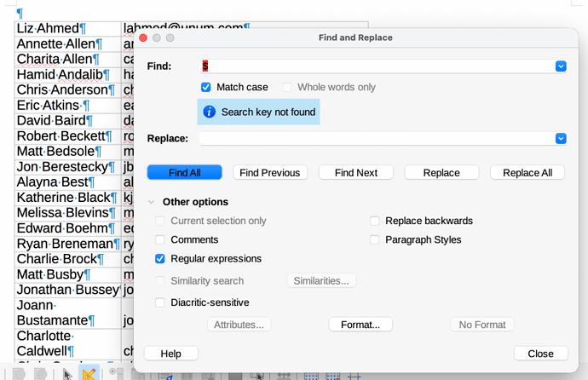
Task: Select the arrow pointer tool in bottom toolbar
Action: coord(68,373)
